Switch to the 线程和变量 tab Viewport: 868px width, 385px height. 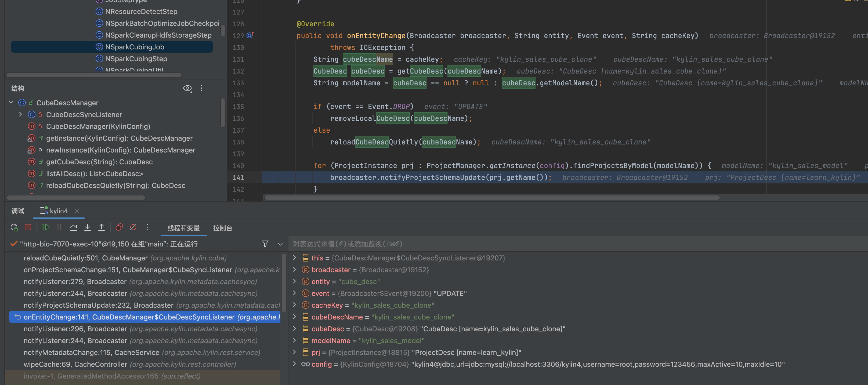[184, 228]
